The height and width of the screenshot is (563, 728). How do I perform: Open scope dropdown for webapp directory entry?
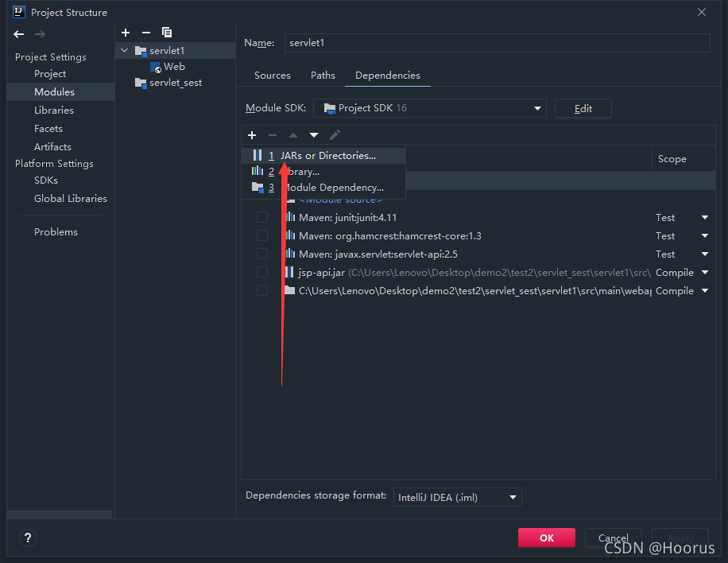[x=705, y=290]
